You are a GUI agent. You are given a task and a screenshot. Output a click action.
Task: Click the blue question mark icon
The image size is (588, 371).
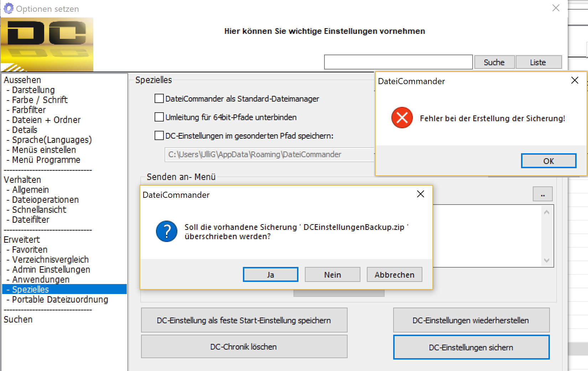(x=166, y=231)
